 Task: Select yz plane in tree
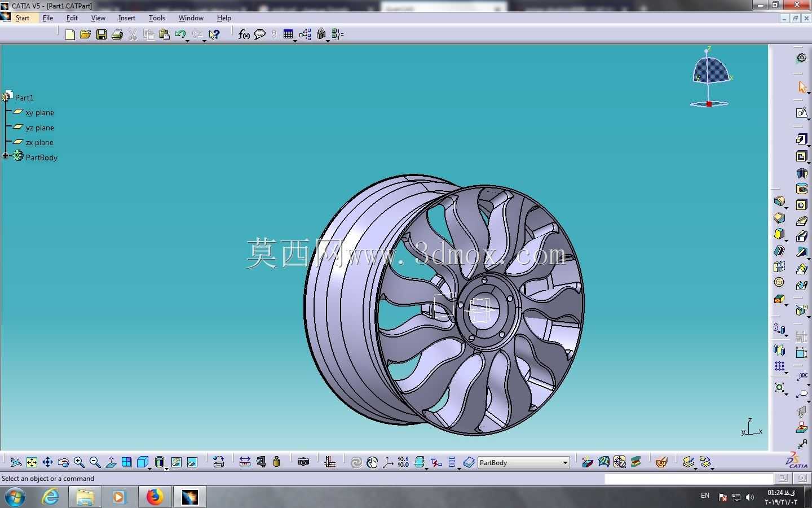tap(39, 128)
